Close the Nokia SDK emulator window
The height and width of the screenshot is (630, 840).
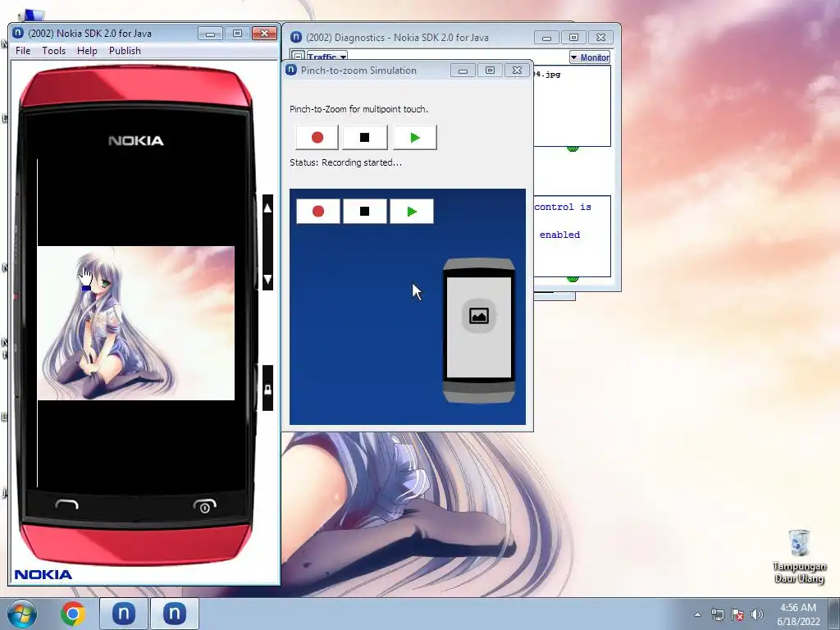[265, 34]
